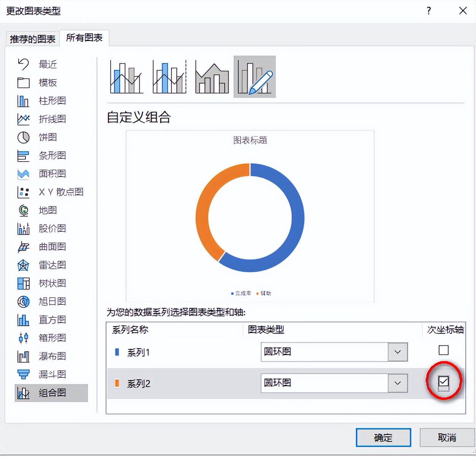
Task: Select the orange 辅助 legend marker
Action: (x=257, y=293)
